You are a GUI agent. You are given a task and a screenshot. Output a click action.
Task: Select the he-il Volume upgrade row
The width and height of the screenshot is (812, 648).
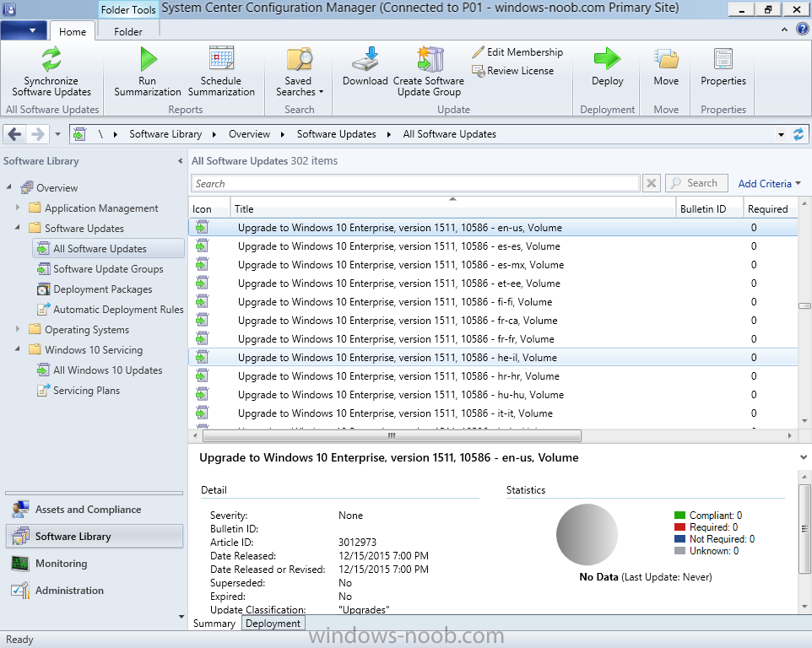coord(493,358)
